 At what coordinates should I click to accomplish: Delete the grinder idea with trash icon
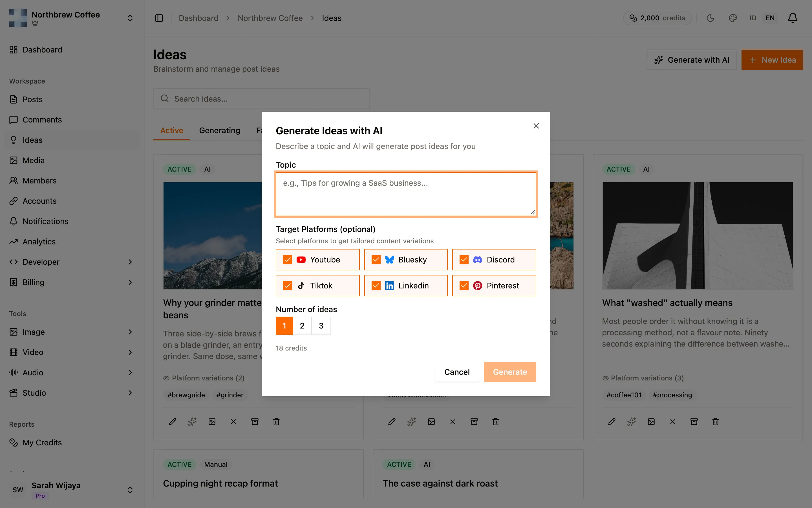pyautogui.click(x=277, y=422)
